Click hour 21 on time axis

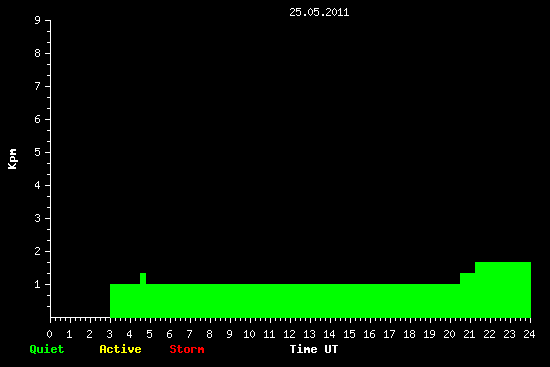tap(469, 334)
